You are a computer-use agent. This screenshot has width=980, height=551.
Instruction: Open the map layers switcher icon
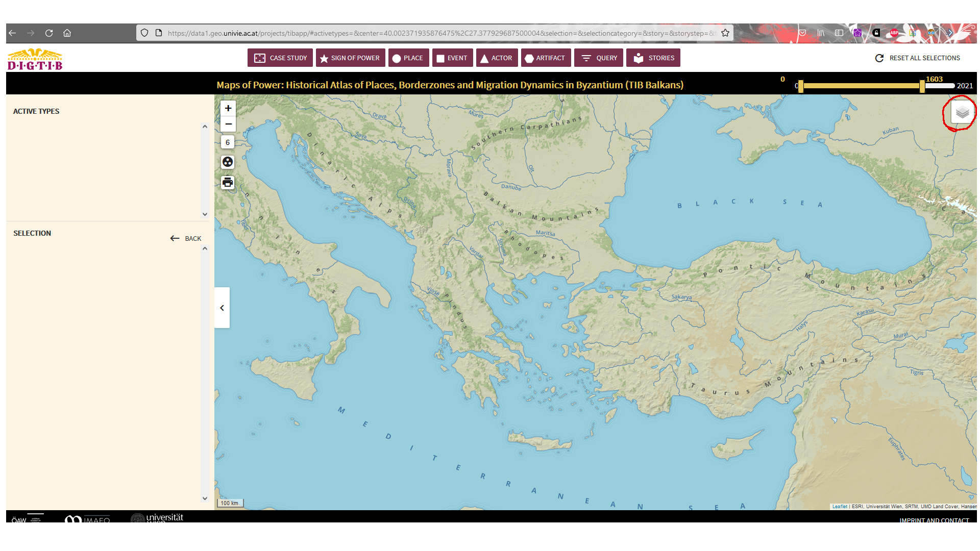(x=962, y=112)
